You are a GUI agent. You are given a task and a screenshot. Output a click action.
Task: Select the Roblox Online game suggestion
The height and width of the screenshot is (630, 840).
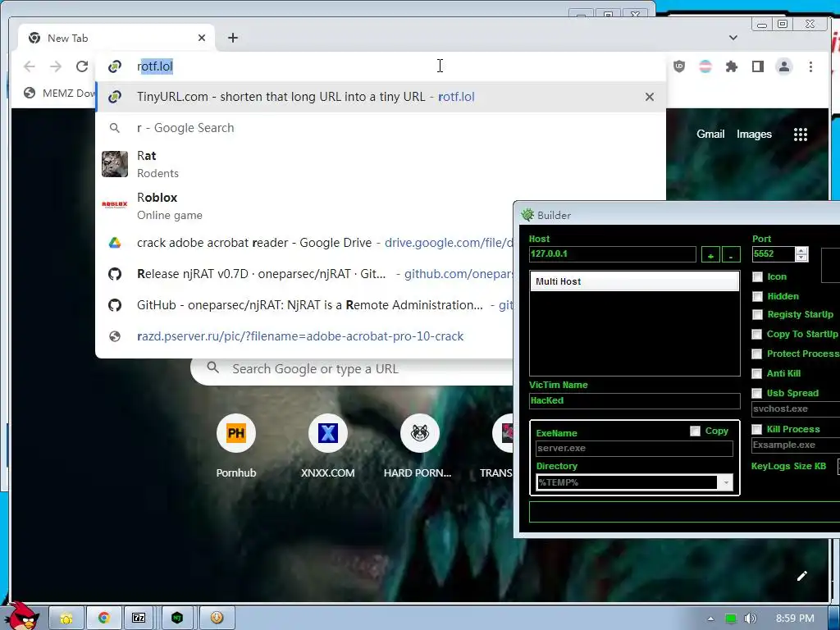305,206
